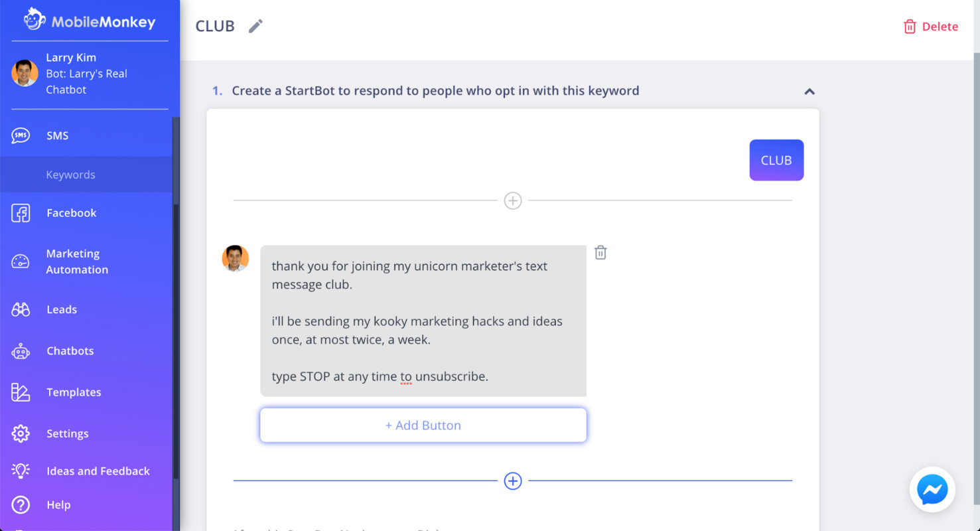Select Help in the sidebar
Viewport: 980px width, 531px height.
point(58,504)
